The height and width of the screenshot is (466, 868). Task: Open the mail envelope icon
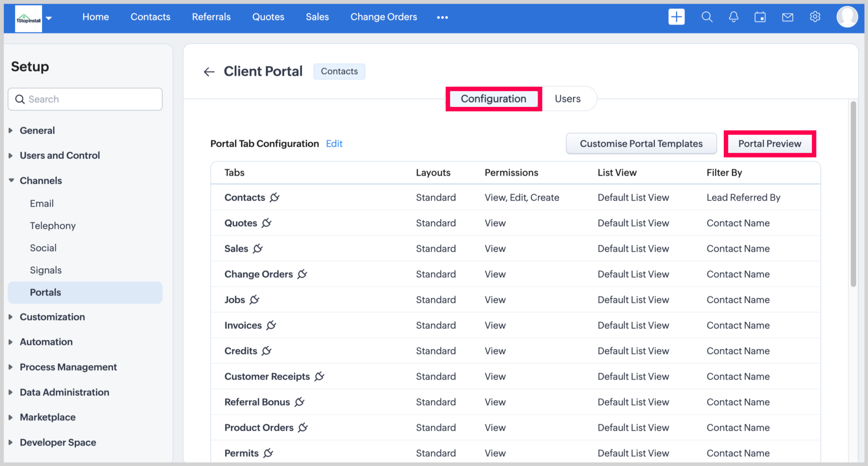[x=787, y=17]
